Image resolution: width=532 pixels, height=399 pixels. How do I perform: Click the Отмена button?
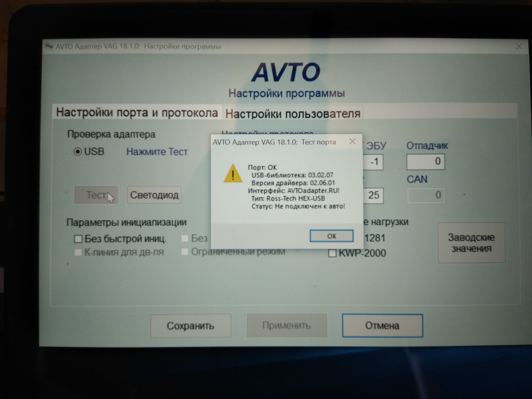point(382,326)
